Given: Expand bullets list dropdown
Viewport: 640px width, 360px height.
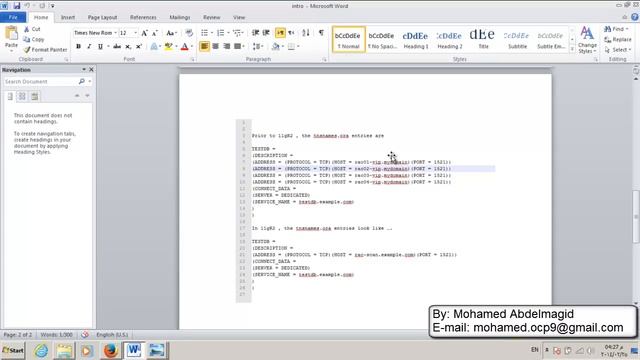Looking at the screenshot, I should (x=212, y=33).
